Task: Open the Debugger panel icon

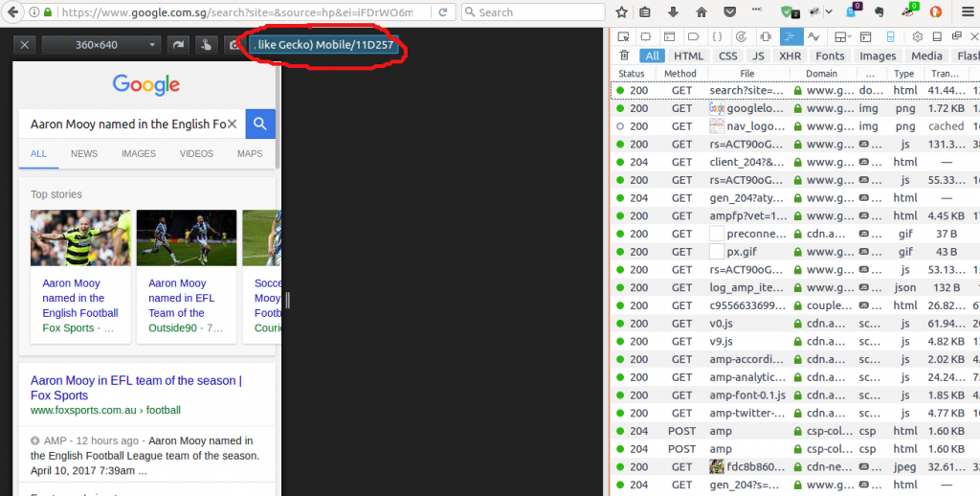Action: pos(693,37)
